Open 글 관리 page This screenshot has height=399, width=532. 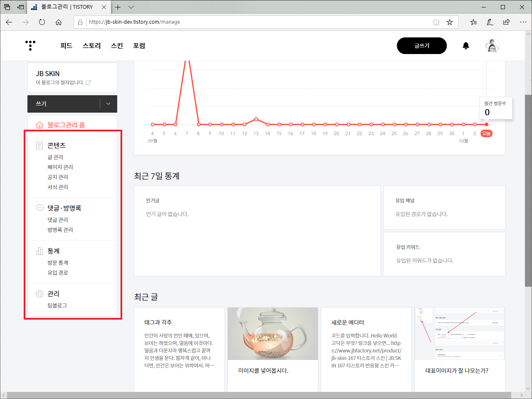tap(55, 157)
